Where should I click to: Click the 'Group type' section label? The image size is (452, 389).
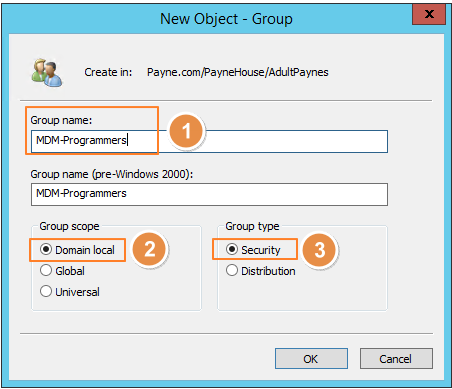click(252, 226)
